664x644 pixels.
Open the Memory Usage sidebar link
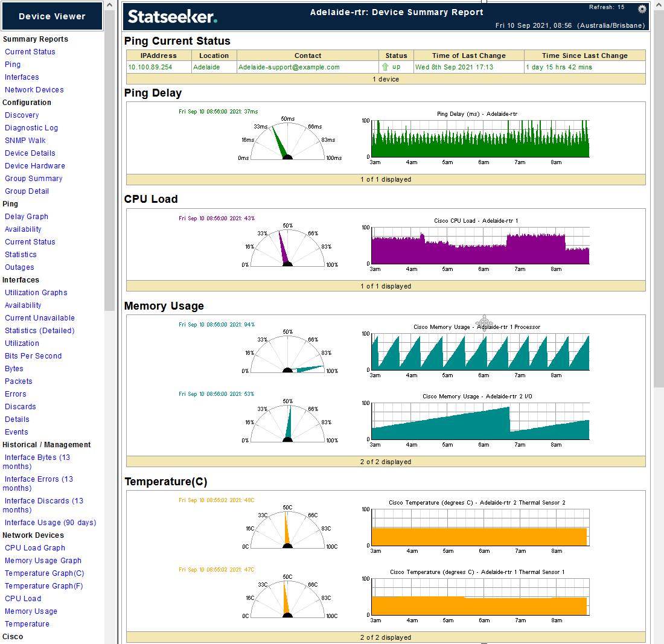(x=31, y=611)
